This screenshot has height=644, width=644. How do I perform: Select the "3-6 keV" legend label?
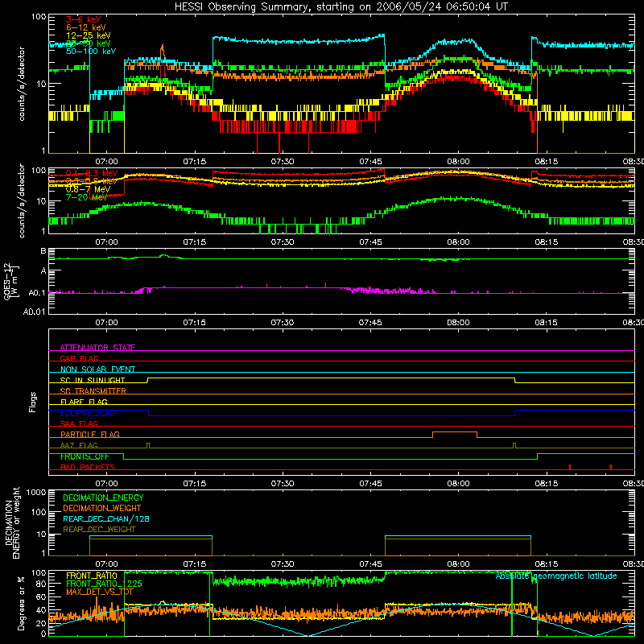coord(84,19)
